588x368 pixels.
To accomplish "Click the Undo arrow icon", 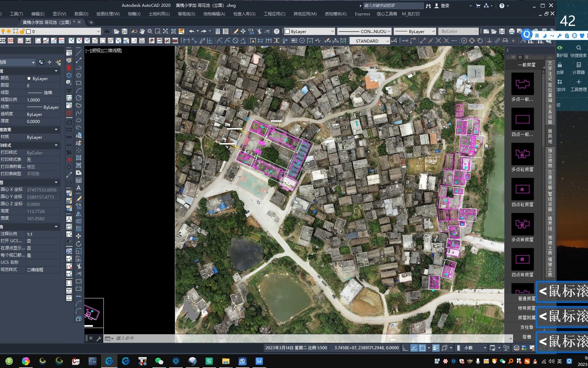I will click(x=192, y=31).
